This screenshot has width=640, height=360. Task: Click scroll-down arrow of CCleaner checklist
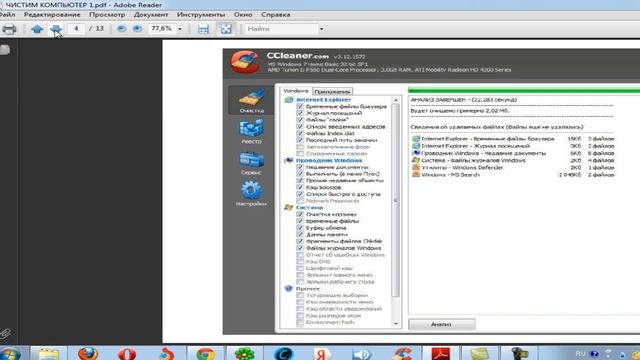coord(395,323)
